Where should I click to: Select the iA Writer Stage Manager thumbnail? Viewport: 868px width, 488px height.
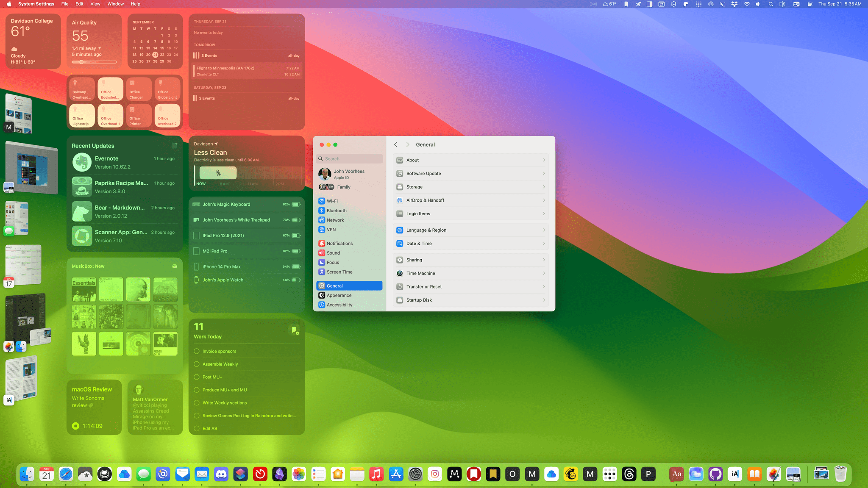click(x=22, y=379)
